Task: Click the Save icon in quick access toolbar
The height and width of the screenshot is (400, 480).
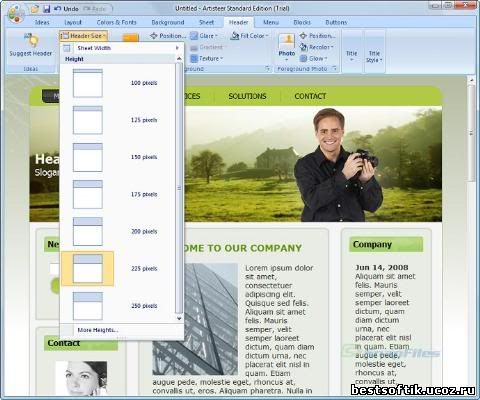Action: click(x=47, y=9)
